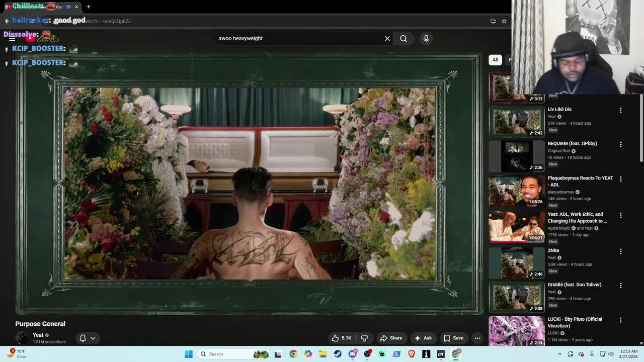The image size is (644, 362).
Task: Save video to a playlist
Action: tap(453, 338)
